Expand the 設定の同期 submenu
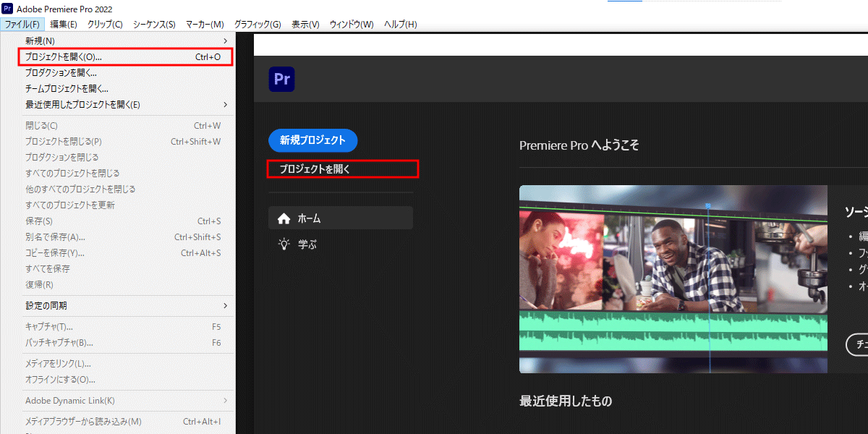The height and width of the screenshot is (434, 868). coord(126,305)
